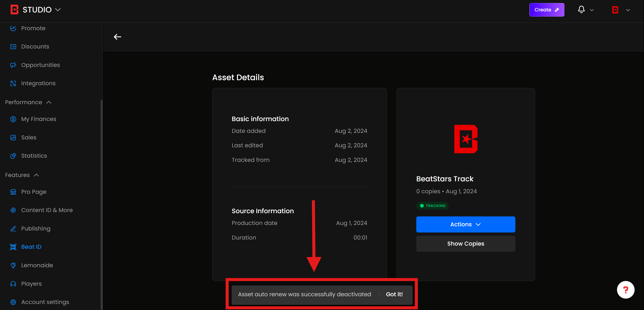The width and height of the screenshot is (644, 310).
Task: Click the profile avatar icon
Action: 615,10
